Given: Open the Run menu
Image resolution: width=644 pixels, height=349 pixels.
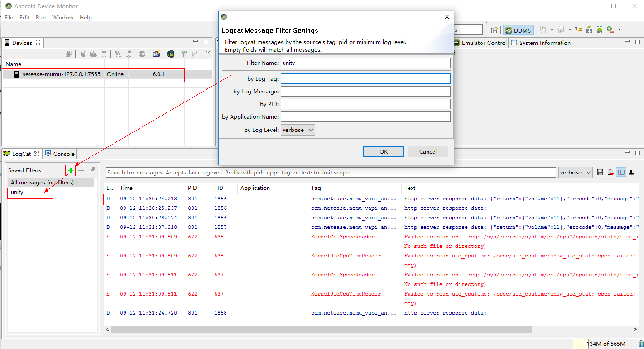Looking at the screenshot, I should click(41, 17).
